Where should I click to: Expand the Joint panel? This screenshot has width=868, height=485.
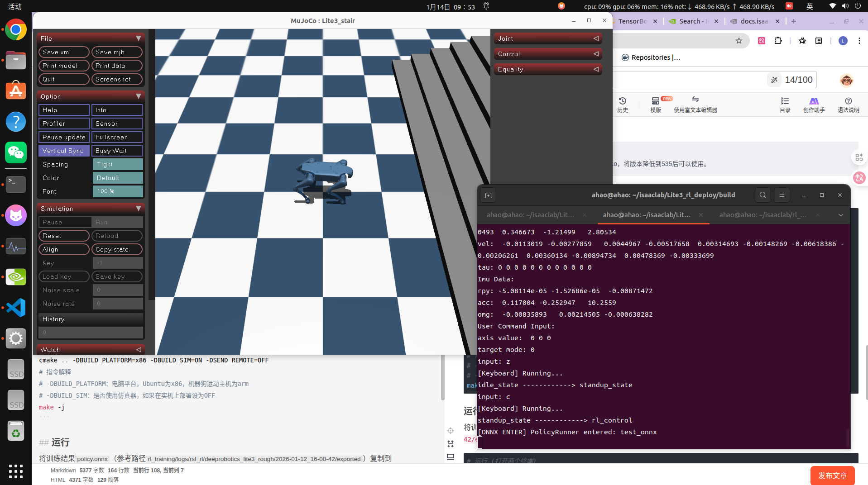point(548,38)
